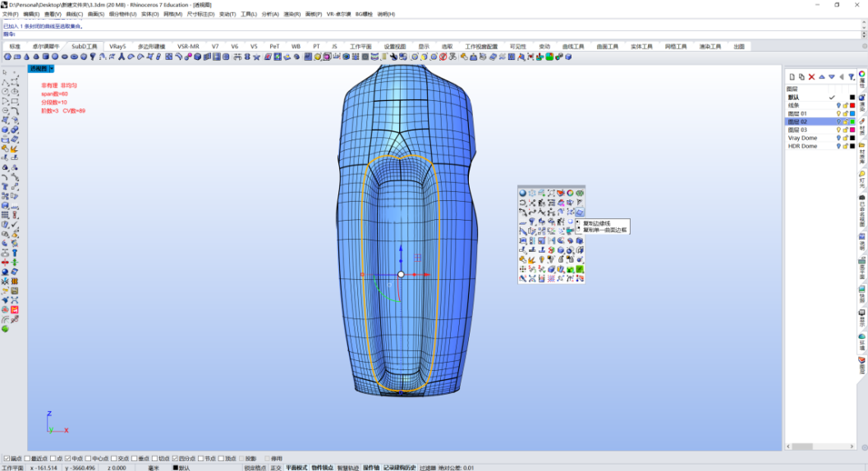Switch to 多边形建模 toolbar tab

coord(152,47)
